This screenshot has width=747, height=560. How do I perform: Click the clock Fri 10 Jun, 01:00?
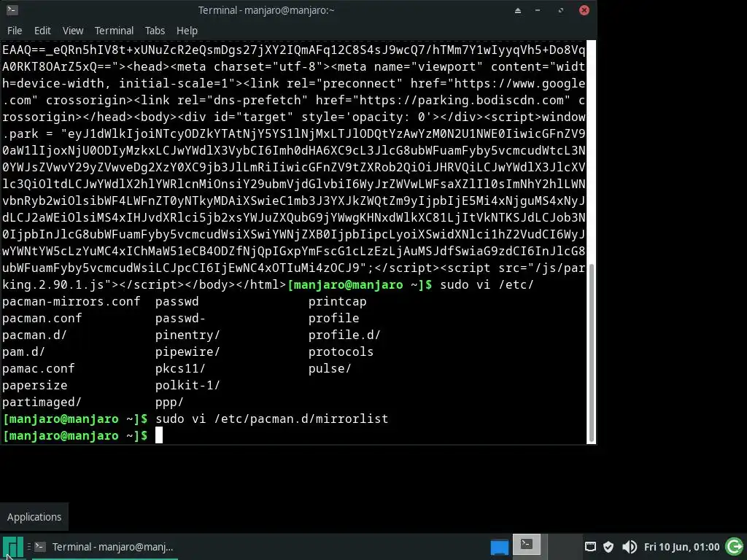[x=681, y=547]
